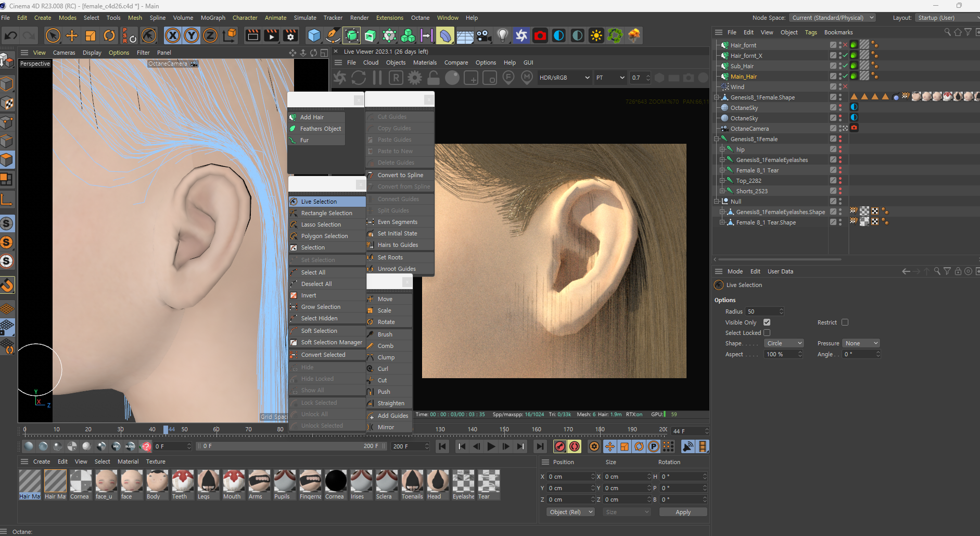Choose Lasso Selection in hair selection menu
The width and height of the screenshot is (980, 536).
coord(327,225)
